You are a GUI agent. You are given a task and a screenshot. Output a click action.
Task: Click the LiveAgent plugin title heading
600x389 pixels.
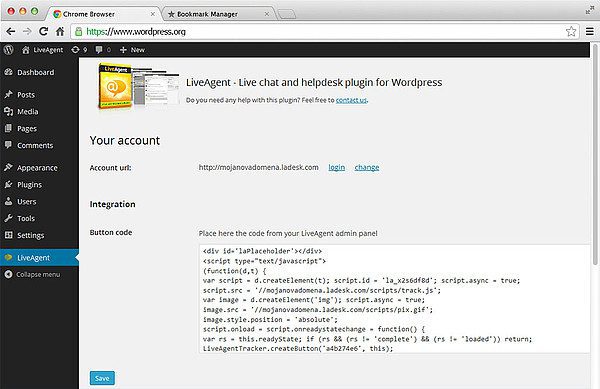pos(314,82)
